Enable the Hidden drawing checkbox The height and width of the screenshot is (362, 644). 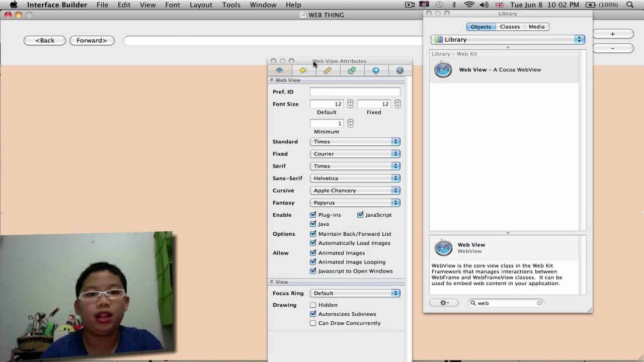pos(313,305)
